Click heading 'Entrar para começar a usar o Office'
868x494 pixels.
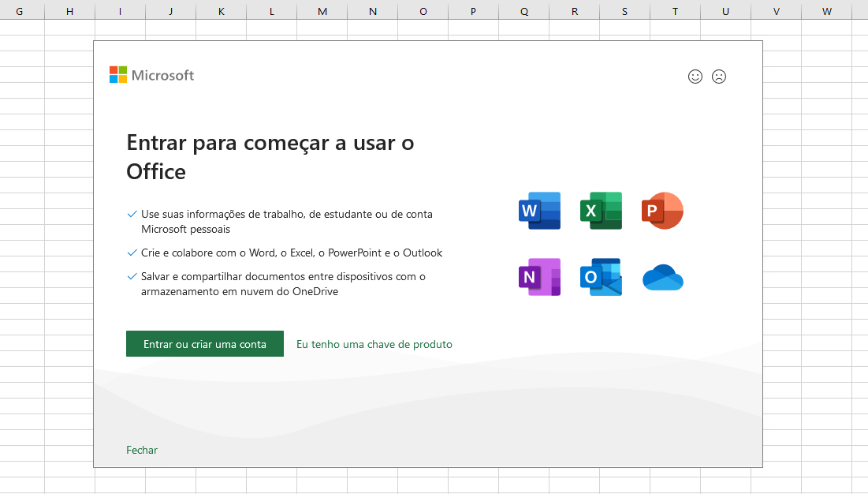click(270, 157)
